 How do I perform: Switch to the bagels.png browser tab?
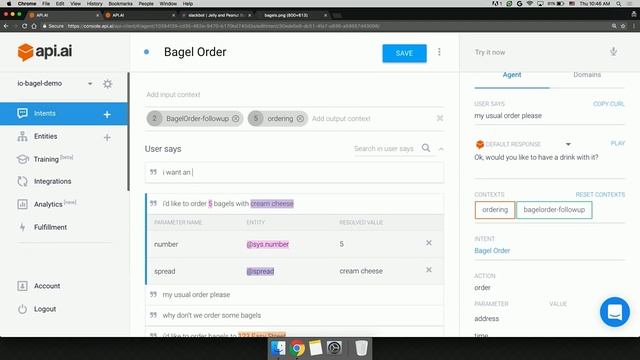[292, 15]
